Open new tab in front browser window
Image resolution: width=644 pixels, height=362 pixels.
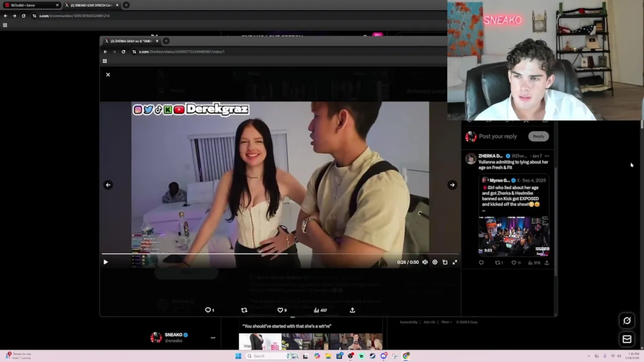[x=166, y=41]
